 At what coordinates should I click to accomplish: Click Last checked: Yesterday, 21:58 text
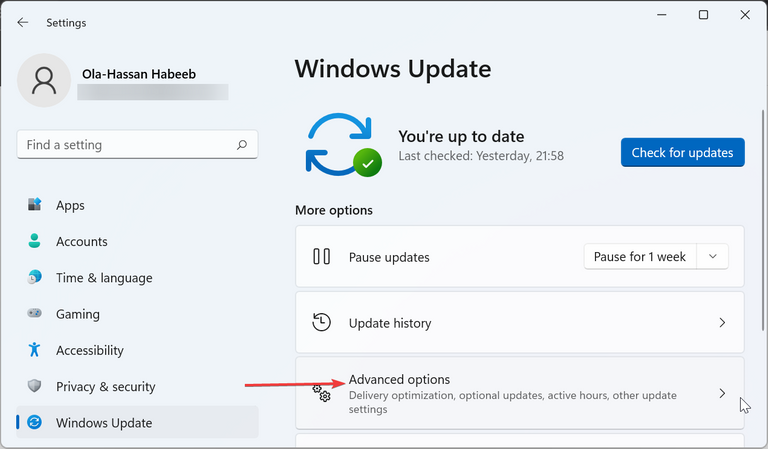coord(481,156)
